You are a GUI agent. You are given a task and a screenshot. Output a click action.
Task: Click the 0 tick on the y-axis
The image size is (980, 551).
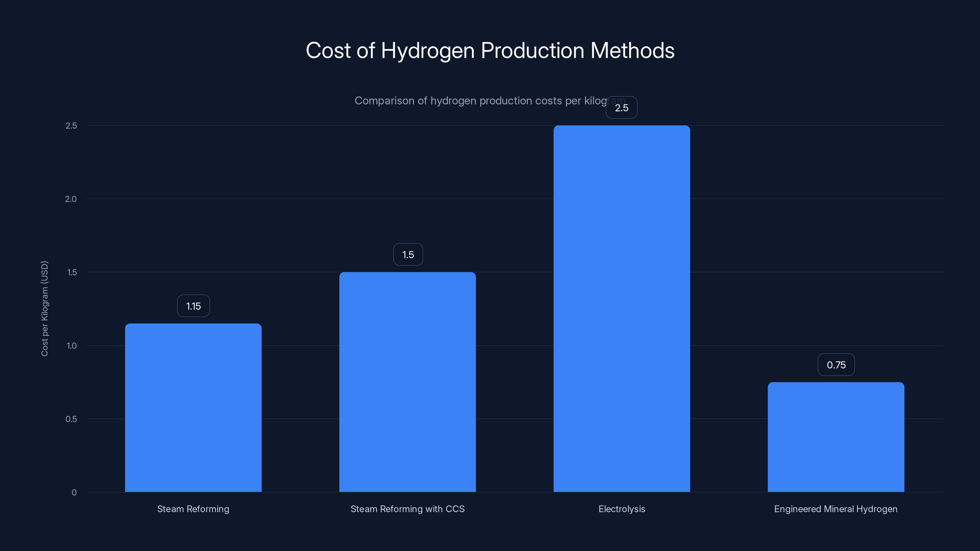tap(74, 493)
